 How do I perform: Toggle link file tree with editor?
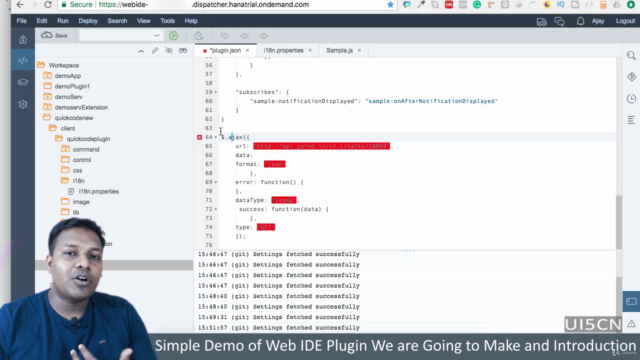tap(155, 51)
